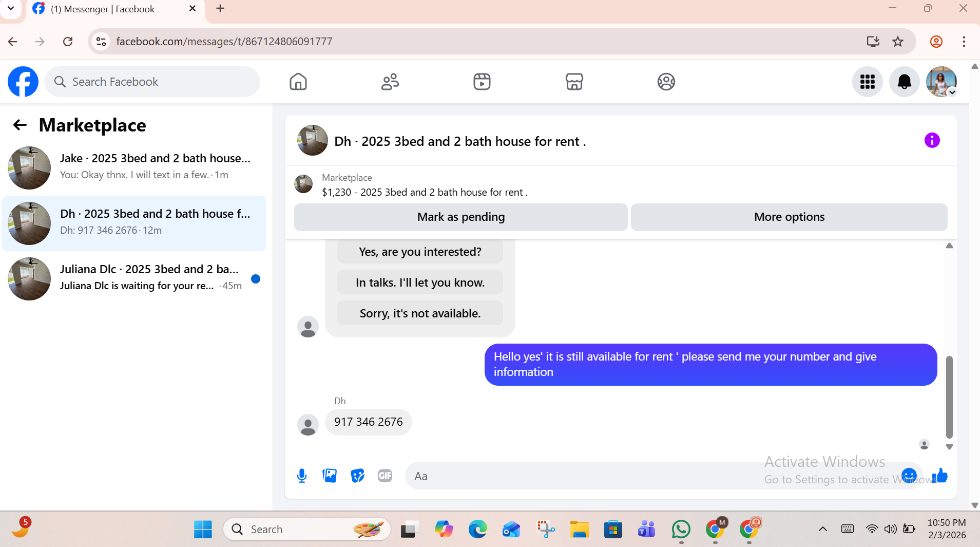Select the Dh conversation in list
The height and width of the screenshot is (547, 980).
pos(134,223)
